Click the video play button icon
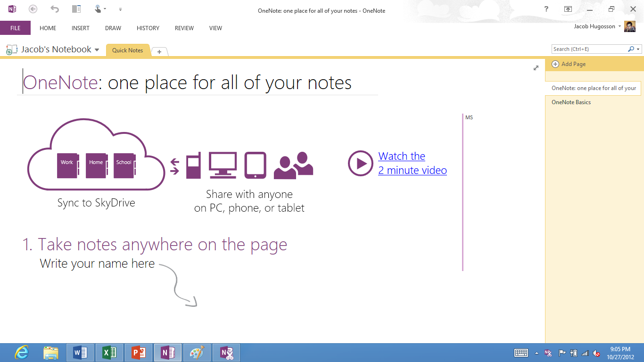Image resolution: width=644 pixels, height=362 pixels. tap(360, 164)
